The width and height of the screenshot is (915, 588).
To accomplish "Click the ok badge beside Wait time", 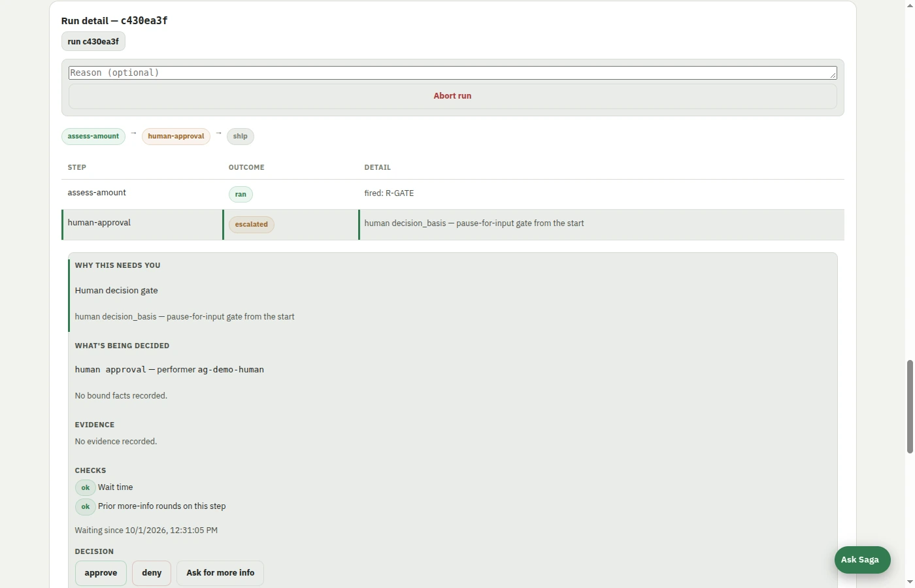I will pyautogui.click(x=86, y=487).
